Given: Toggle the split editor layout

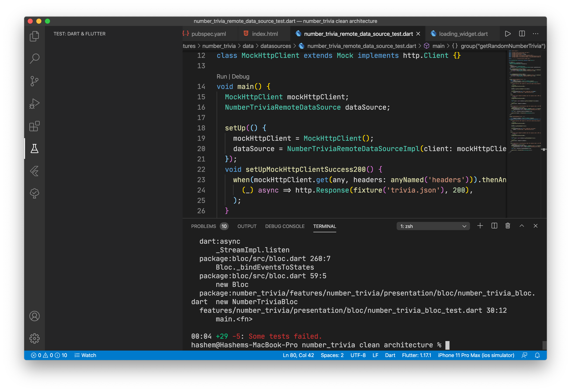Looking at the screenshot, I should point(522,34).
